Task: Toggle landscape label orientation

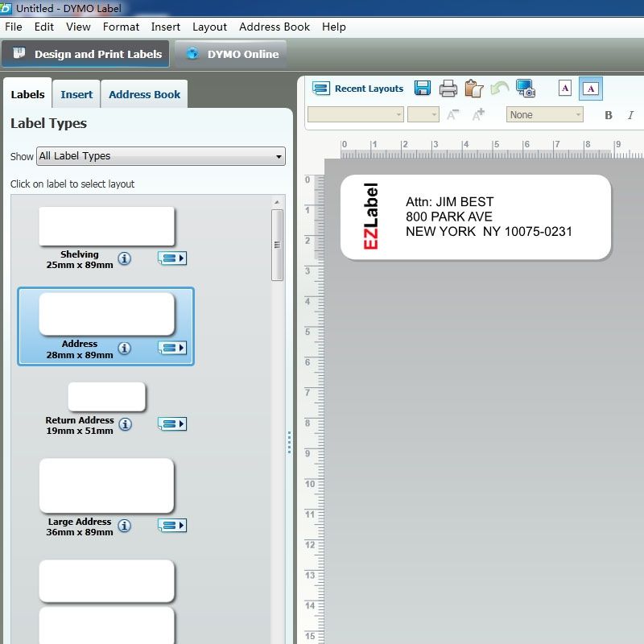Action: coord(591,89)
